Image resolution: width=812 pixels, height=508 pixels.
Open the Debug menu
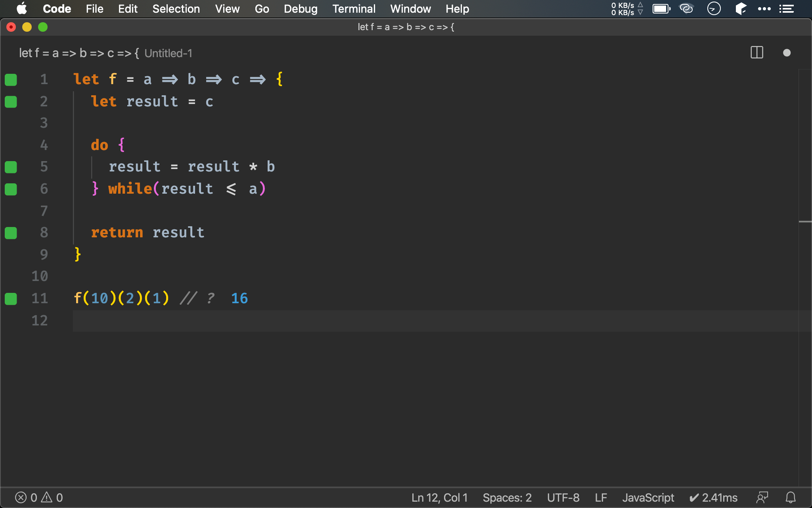coord(301,9)
